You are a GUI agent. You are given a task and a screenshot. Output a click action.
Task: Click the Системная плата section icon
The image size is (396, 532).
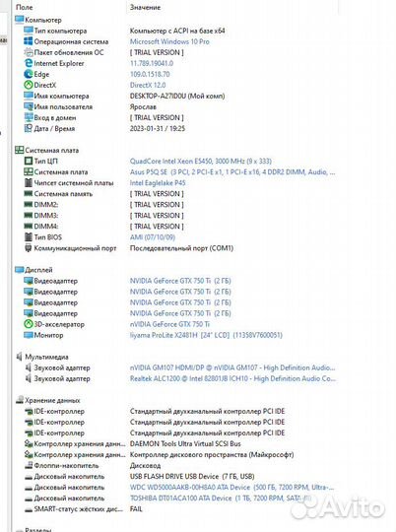point(20,150)
